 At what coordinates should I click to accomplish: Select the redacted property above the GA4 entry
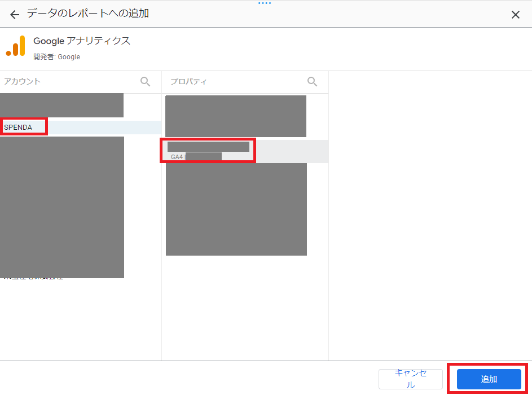tap(235, 116)
